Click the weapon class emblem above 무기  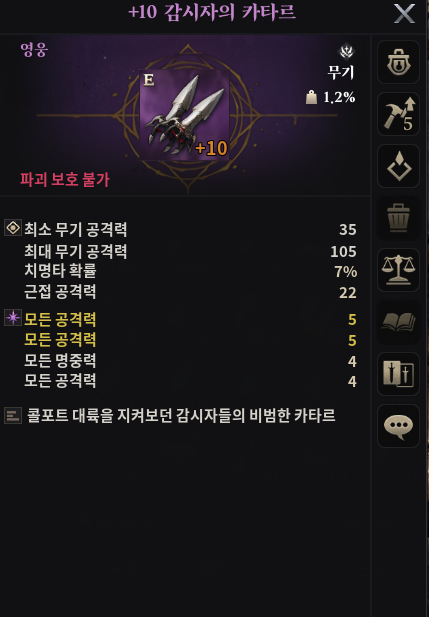point(346,51)
